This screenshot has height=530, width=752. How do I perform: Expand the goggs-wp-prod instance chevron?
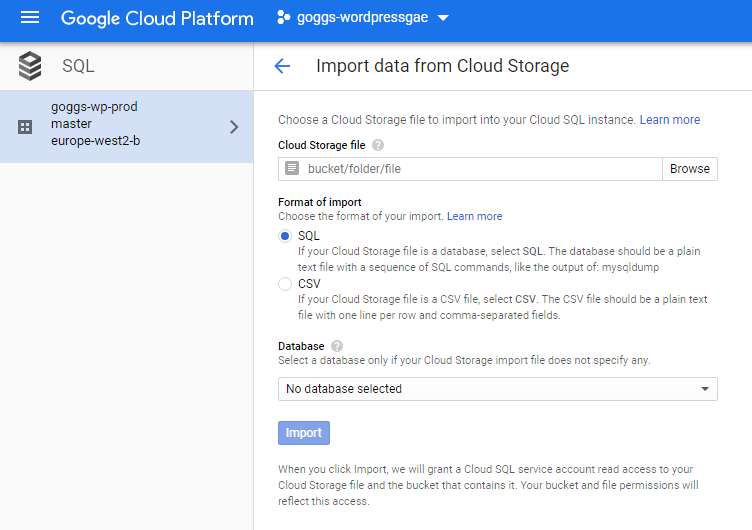click(234, 127)
